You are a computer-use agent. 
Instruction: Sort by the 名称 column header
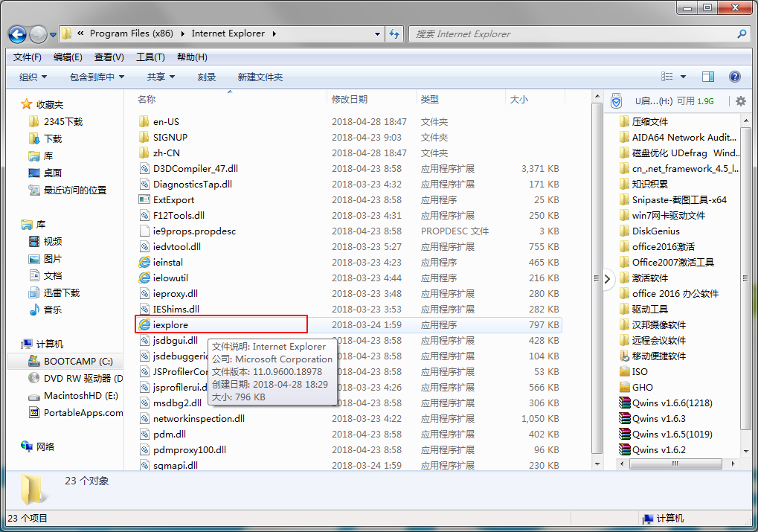click(x=147, y=99)
